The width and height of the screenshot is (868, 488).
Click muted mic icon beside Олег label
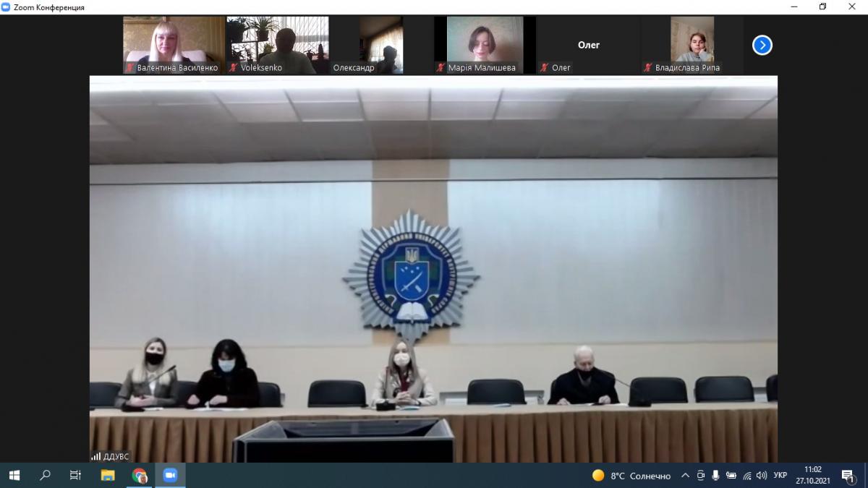(545, 67)
